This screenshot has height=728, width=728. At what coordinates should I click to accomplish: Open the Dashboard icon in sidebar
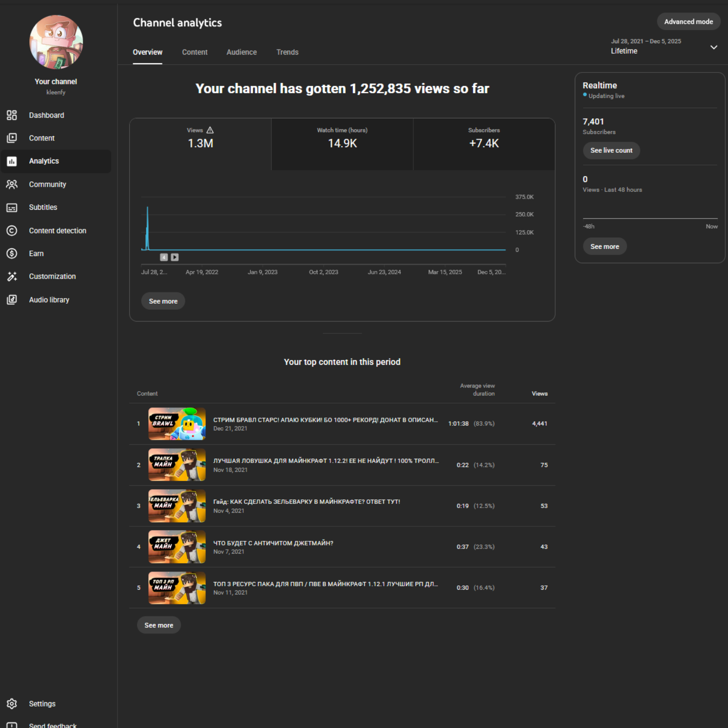point(12,115)
